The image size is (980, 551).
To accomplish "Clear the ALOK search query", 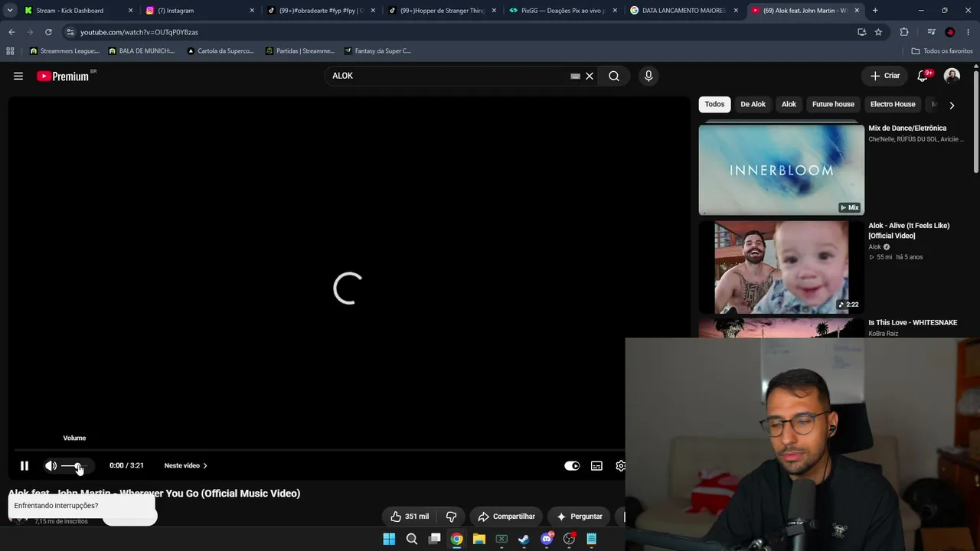I will [x=590, y=76].
